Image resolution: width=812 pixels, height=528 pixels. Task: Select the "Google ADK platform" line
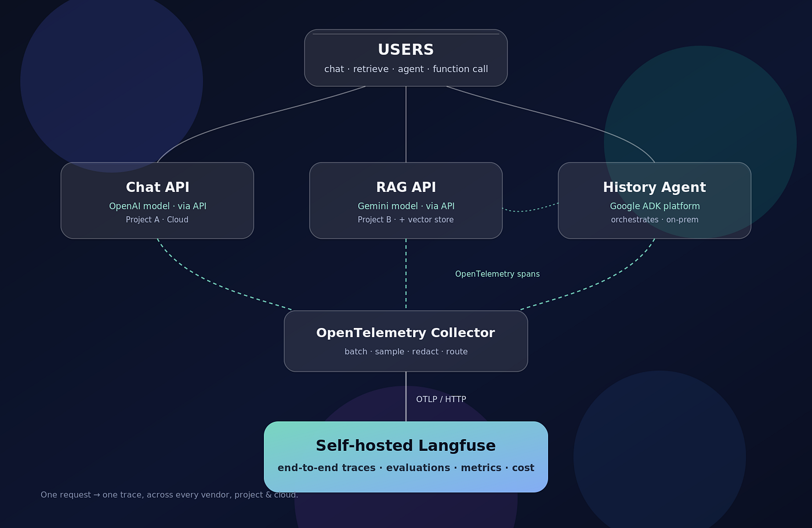655,206
